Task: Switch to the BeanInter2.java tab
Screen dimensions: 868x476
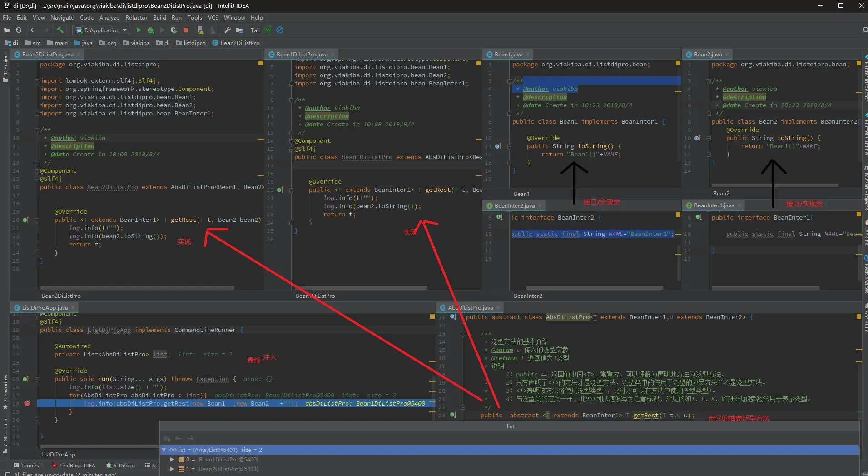Action: [x=514, y=205]
